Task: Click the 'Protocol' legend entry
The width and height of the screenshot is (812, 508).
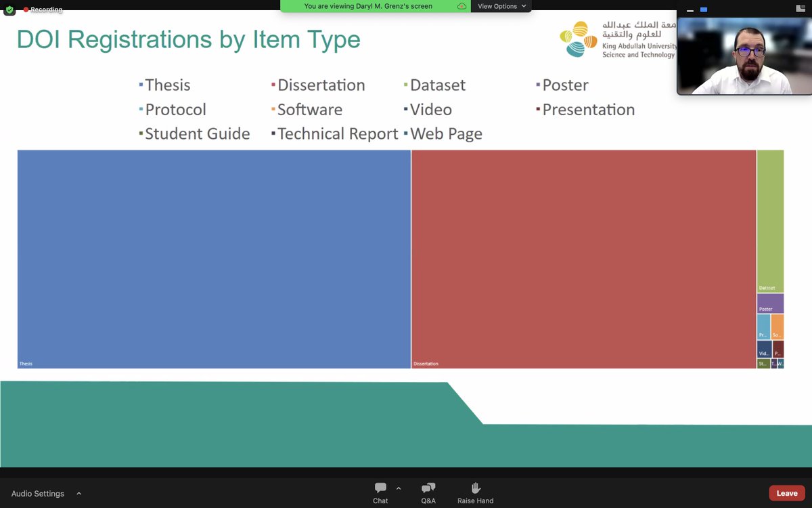Action: (173, 110)
